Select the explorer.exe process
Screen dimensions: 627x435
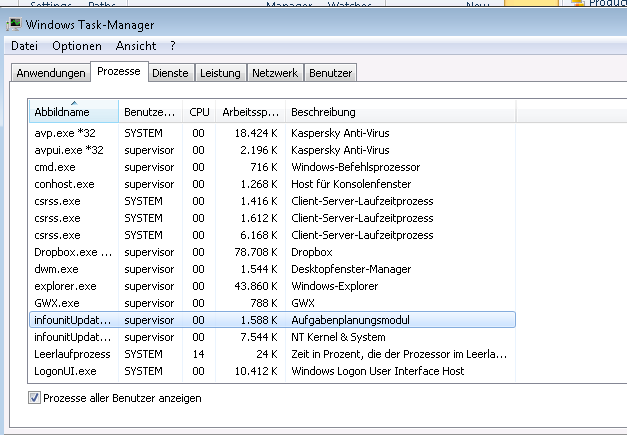pos(272,286)
